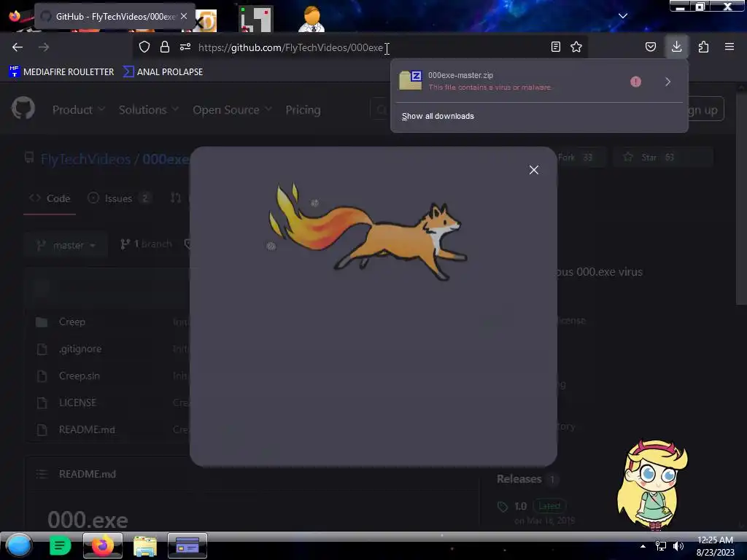Open README.md in the file list
Screen dimensions: 747x560
click(87, 429)
